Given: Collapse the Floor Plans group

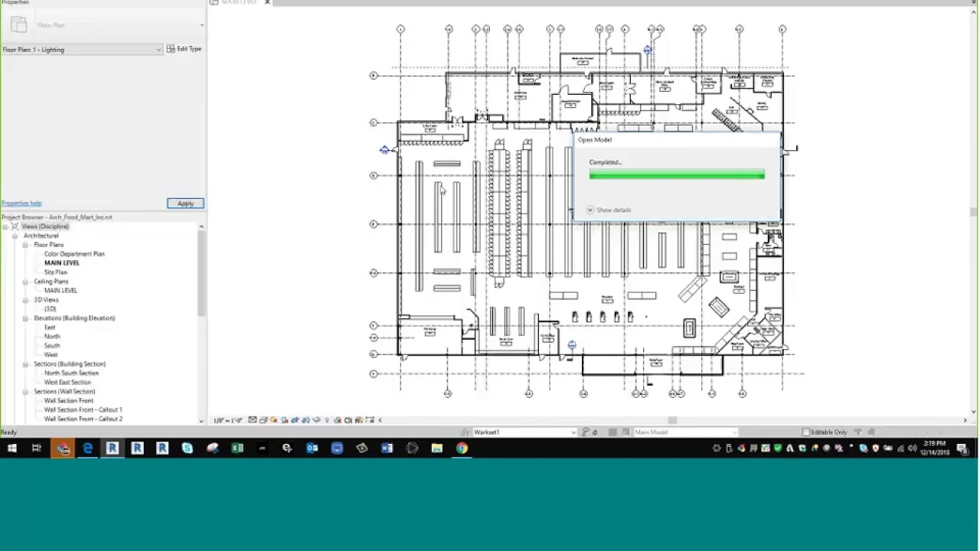Looking at the screenshot, I should point(25,245).
